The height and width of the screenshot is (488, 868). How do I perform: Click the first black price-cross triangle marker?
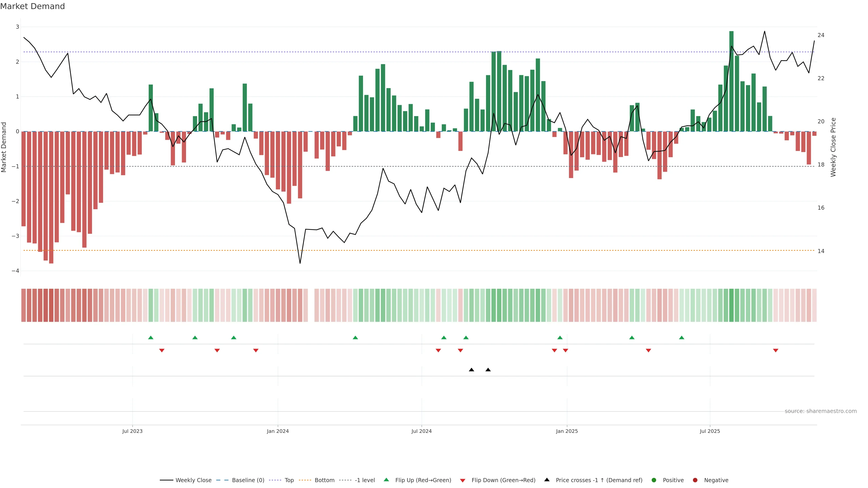[x=471, y=370]
